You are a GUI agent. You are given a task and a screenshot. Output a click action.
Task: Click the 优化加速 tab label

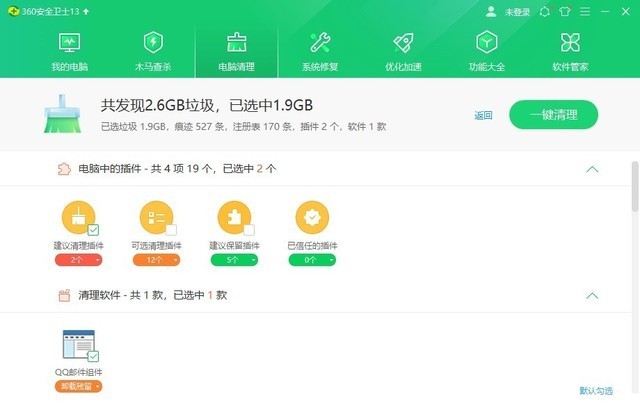click(403, 67)
